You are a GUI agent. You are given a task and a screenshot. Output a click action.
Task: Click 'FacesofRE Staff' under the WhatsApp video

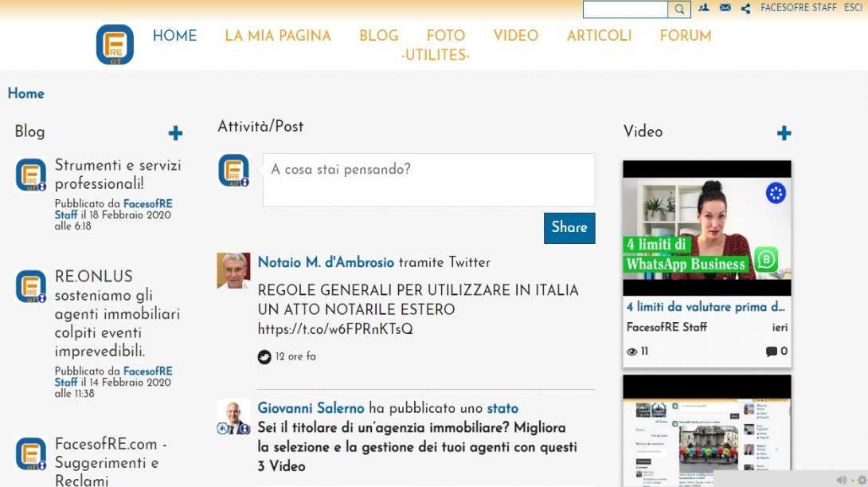tap(667, 328)
